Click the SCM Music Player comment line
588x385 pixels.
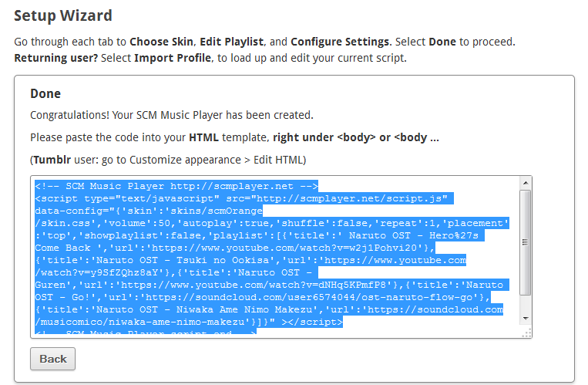[176, 186]
